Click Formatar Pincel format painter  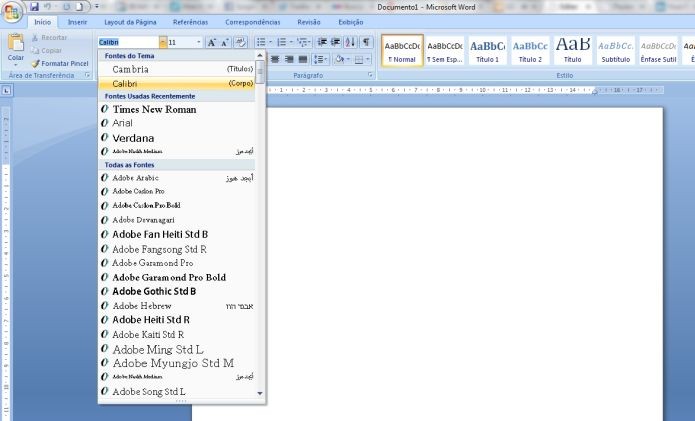coord(60,63)
